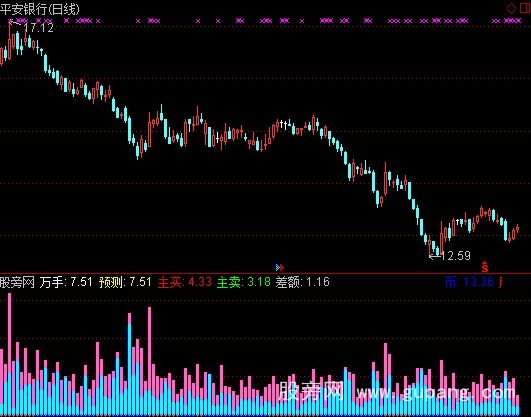The image size is (531, 417).
Task: Click the 主卖 3.18 indicator value
Action: tap(244, 282)
